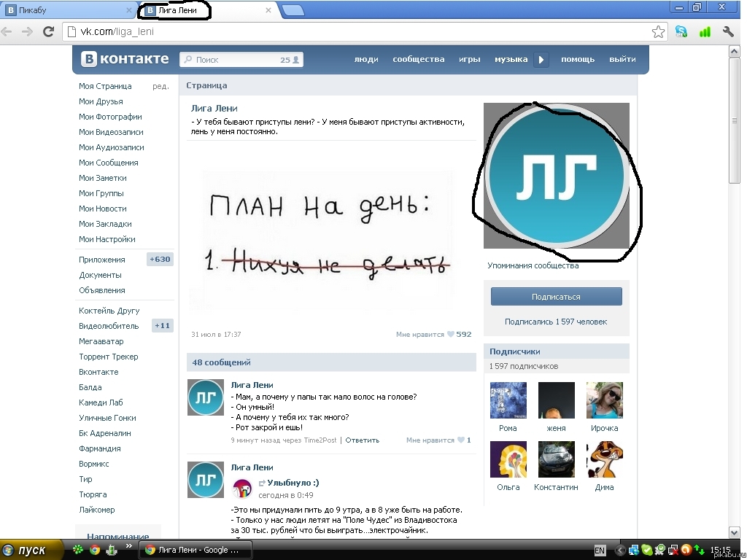Viewport: 747px width, 560px height.
Task: Open the Улыбнуло :) repost avatar
Action: 242,489
